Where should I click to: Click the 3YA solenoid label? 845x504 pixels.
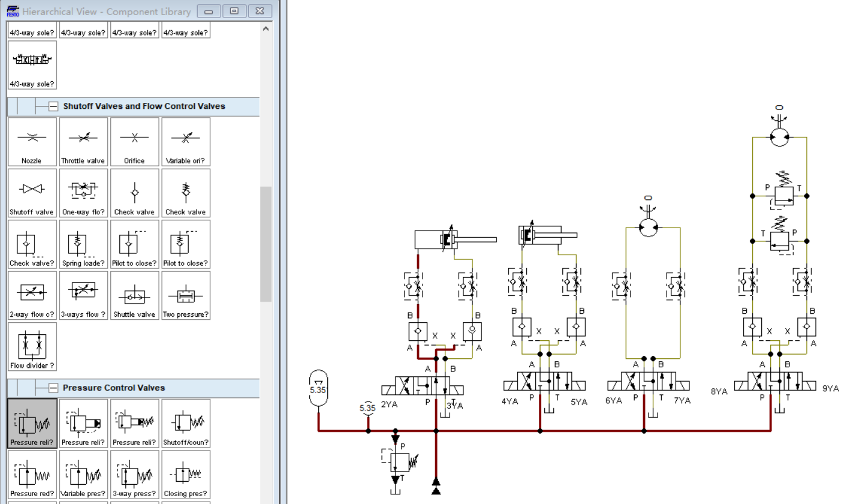pyautogui.click(x=455, y=406)
